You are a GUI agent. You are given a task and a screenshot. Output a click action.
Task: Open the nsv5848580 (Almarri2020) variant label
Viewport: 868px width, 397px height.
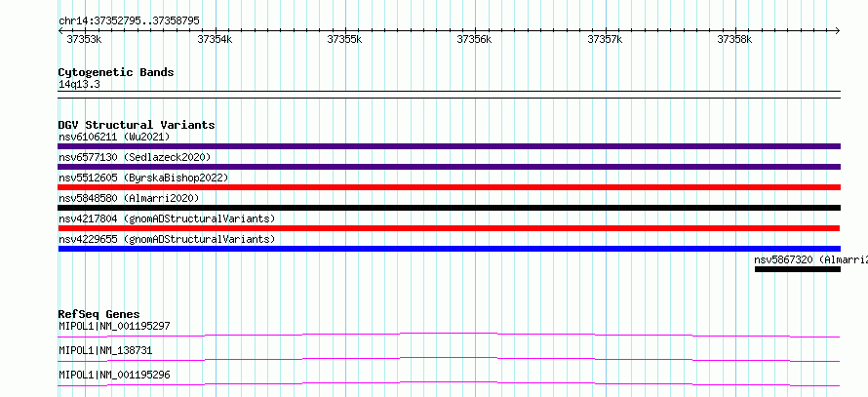click(129, 198)
